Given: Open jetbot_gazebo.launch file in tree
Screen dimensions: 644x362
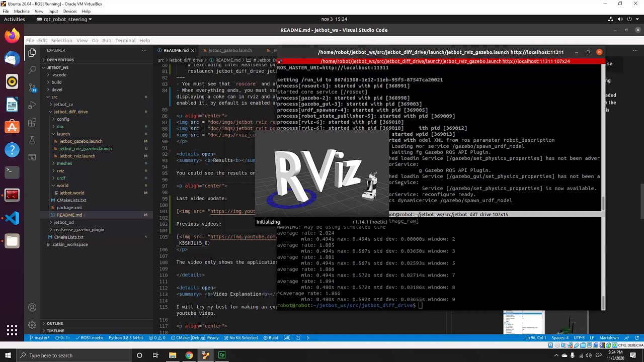Looking at the screenshot, I should [80, 141].
